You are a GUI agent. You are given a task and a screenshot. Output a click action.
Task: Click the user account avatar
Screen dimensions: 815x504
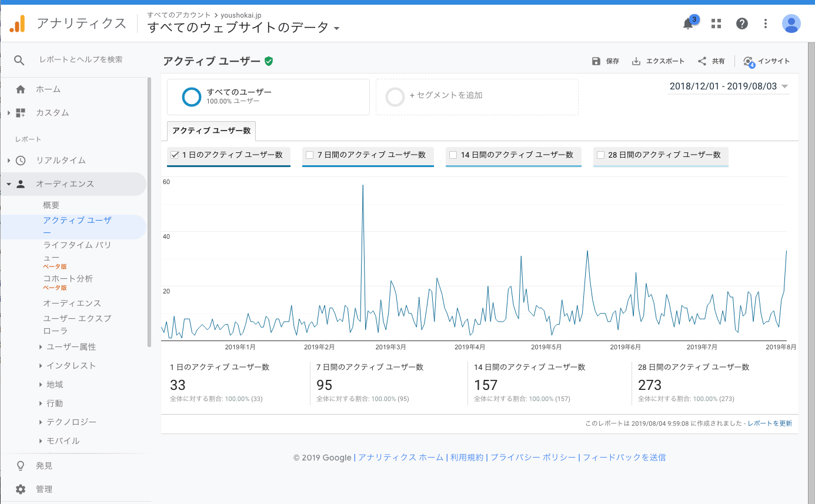click(x=791, y=24)
